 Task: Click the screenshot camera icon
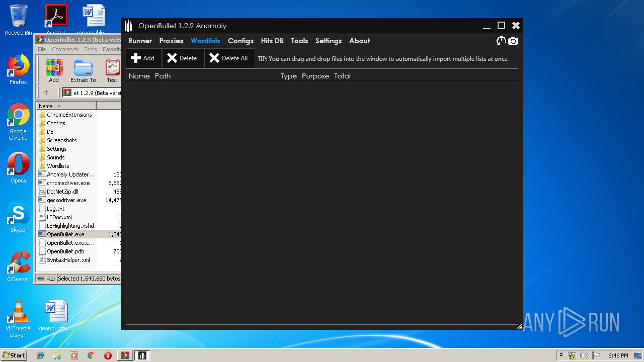pos(513,41)
